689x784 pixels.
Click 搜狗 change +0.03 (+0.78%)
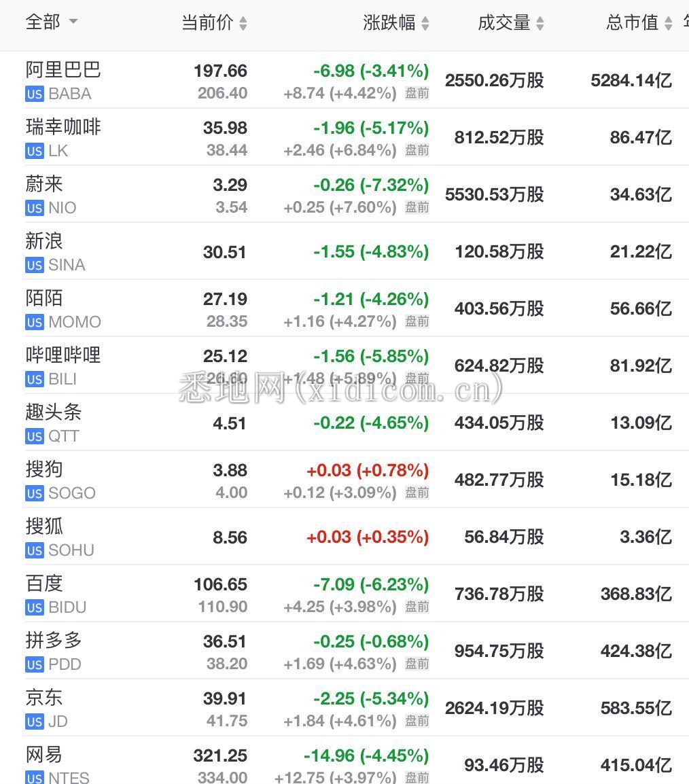pyautogui.click(x=368, y=471)
